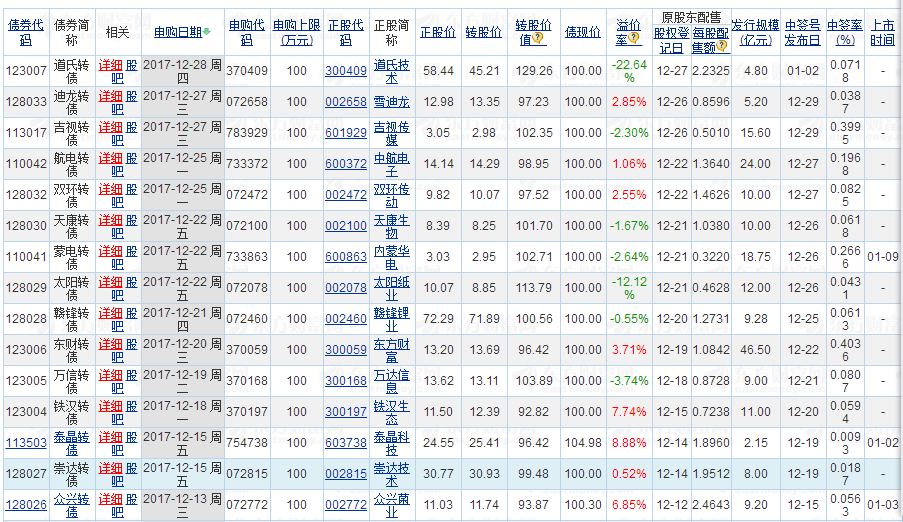The image size is (903, 522).
Task: Open 详细 link for 道氏转债
Action: [x=111, y=65]
